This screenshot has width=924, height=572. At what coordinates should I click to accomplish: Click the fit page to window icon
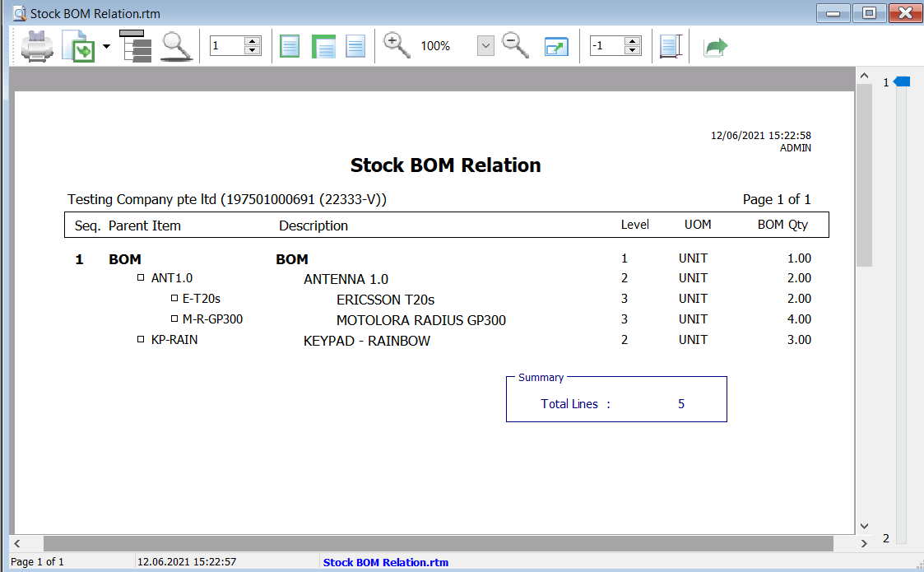click(556, 45)
